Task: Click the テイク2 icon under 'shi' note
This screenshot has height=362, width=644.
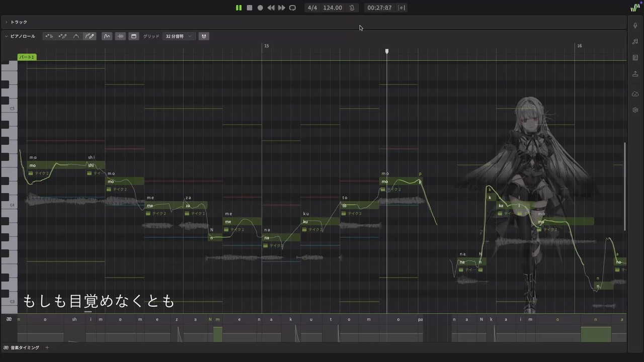Action: (90, 173)
